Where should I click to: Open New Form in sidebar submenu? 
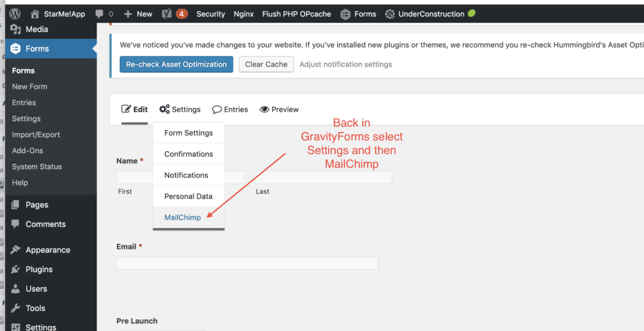coord(30,87)
